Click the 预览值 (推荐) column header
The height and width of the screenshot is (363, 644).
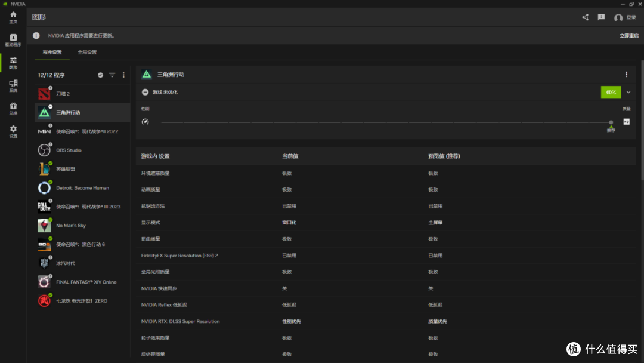click(x=444, y=156)
